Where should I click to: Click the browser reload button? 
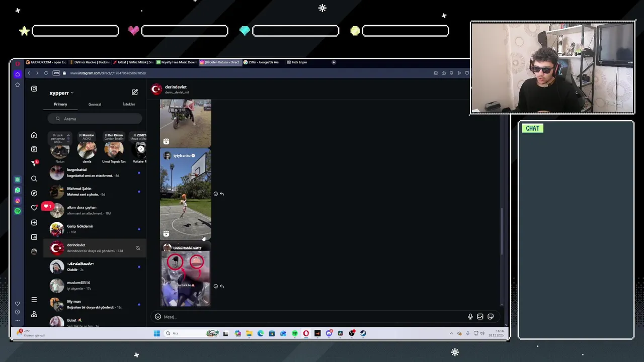coord(46,73)
